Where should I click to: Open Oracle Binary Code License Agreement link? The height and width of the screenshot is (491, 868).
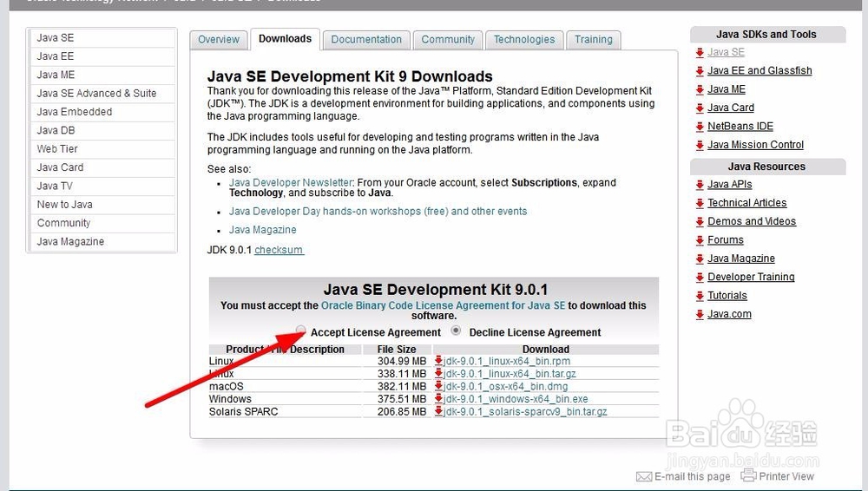[x=443, y=305]
